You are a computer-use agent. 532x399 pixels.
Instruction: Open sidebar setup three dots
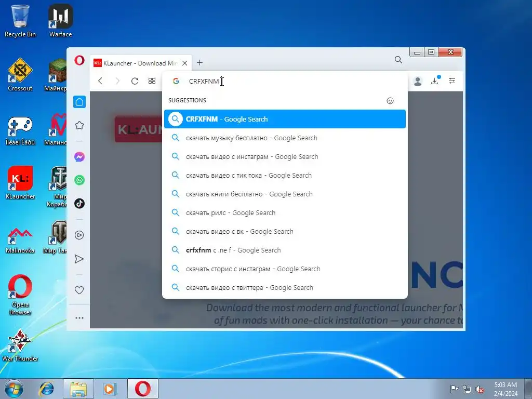coord(79,318)
